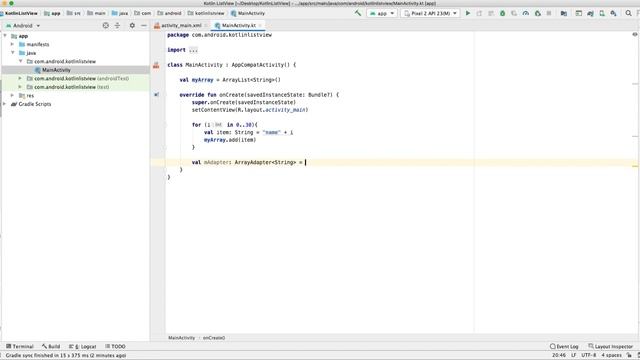
Task: Click the Make Project hammer icon
Action: point(358,13)
